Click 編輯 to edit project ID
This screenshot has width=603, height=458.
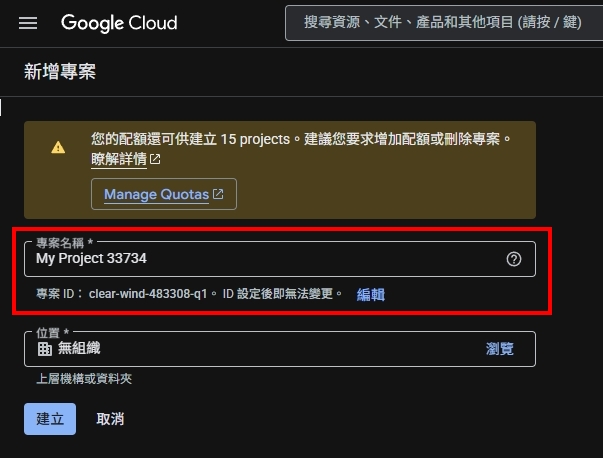point(371,295)
